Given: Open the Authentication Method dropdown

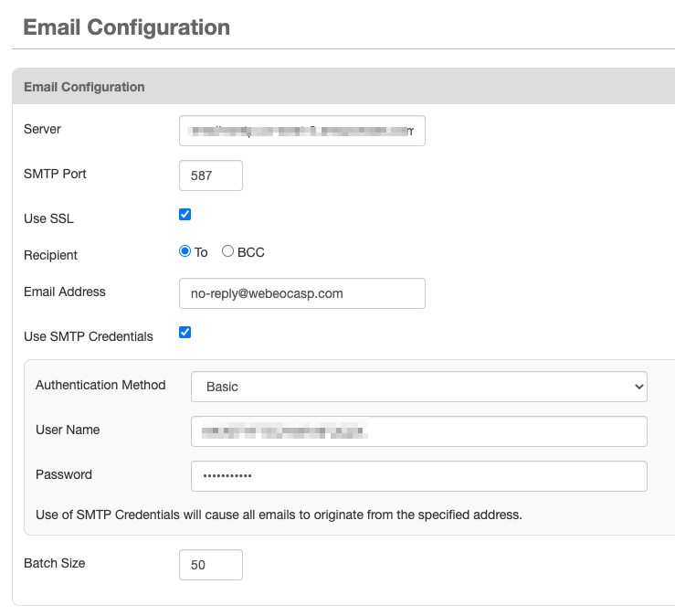Looking at the screenshot, I should click(418, 387).
